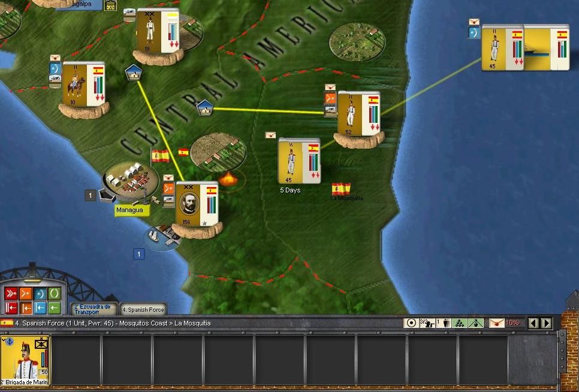
Task: Select the offshore transport ship counter
Action: (x=547, y=47)
